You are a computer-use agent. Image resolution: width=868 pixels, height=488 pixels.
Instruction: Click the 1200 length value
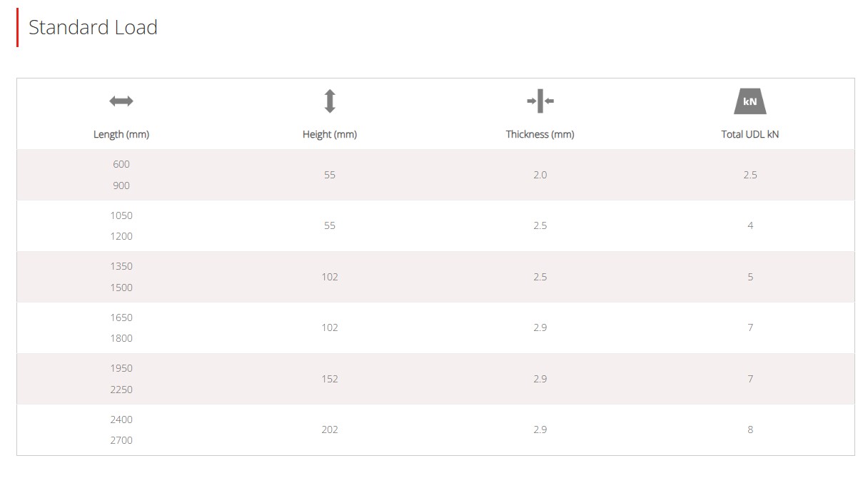121,236
